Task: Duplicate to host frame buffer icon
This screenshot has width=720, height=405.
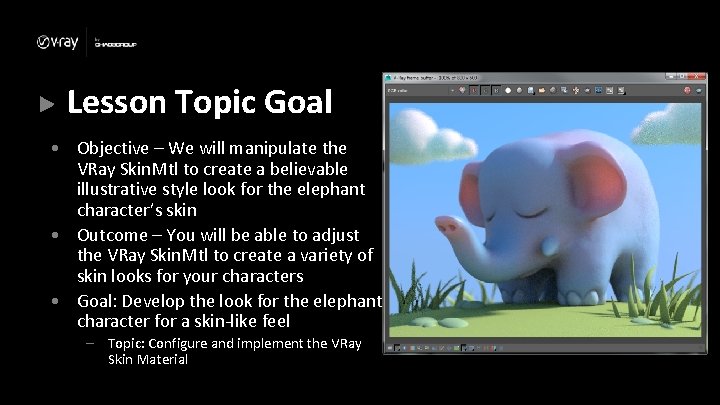Action: pos(564,90)
